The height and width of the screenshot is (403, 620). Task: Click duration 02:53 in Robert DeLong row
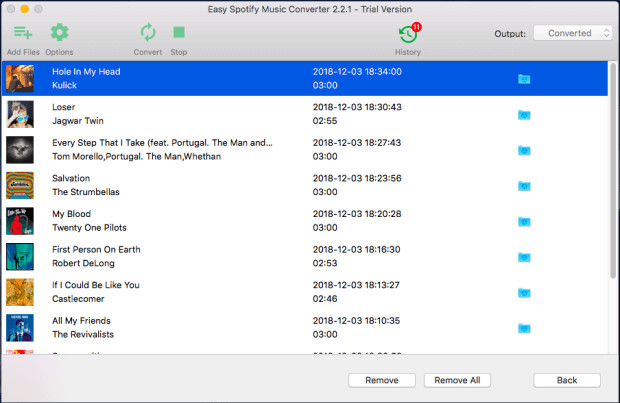pos(325,263)
